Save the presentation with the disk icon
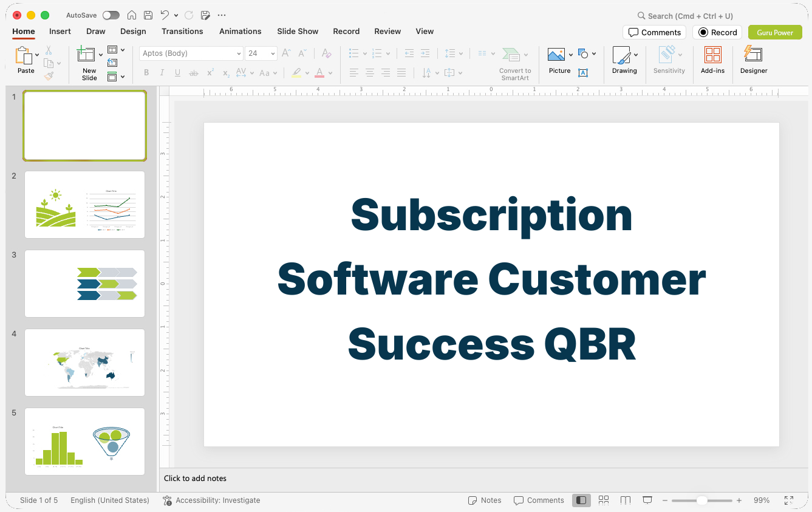 click(148, 15)
